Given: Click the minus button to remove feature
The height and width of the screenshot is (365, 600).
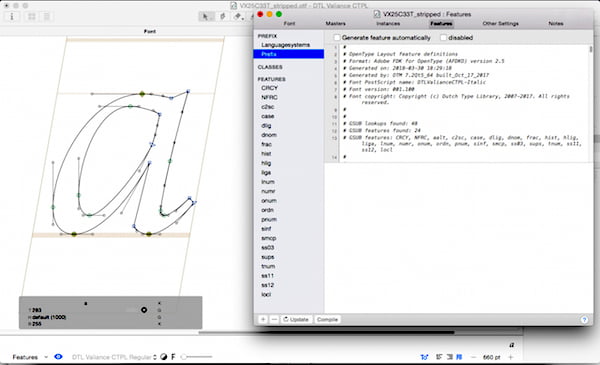Looking at the screenshot, I should [274, 319].
